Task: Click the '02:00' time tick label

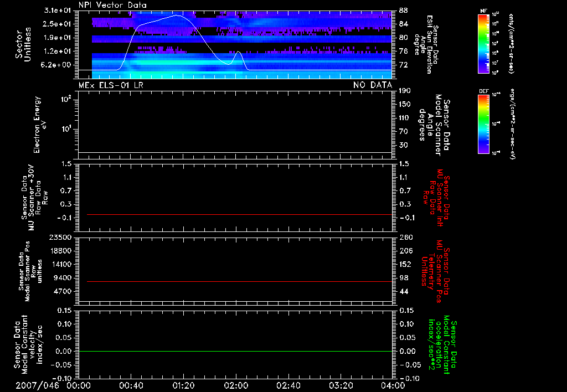Action: click(236, 385)
